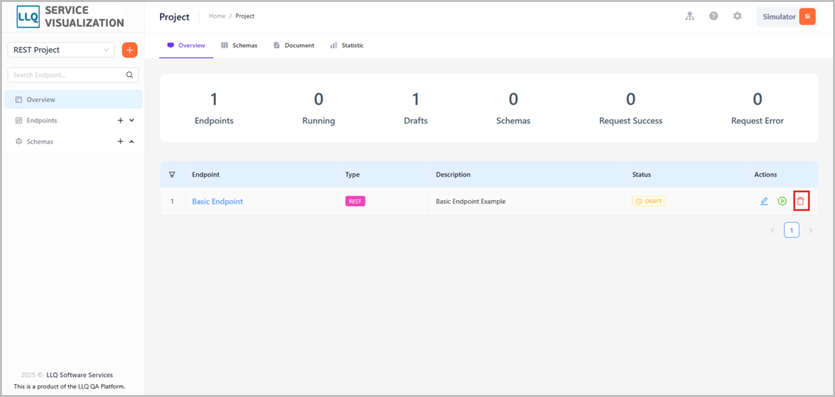This screenshot has width=835, height=397.
Task: Click the DRAFT status badge
Action: (x=649, y=202)
